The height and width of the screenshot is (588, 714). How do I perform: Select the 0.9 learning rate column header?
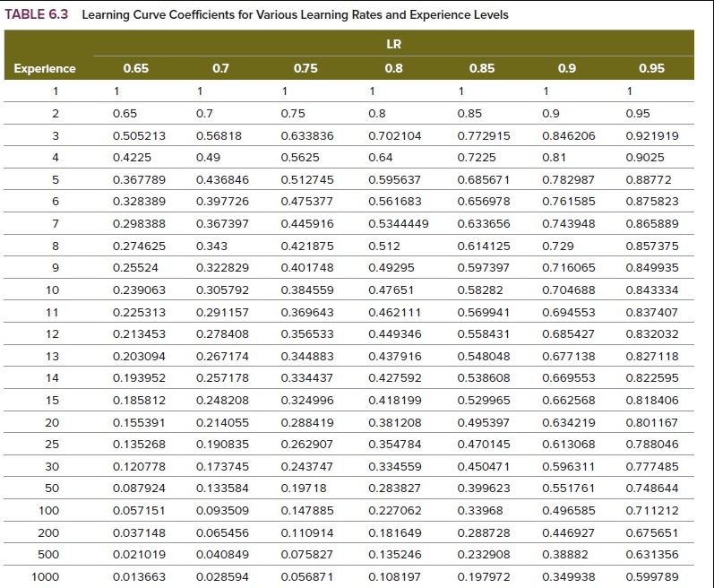(567, 68)
